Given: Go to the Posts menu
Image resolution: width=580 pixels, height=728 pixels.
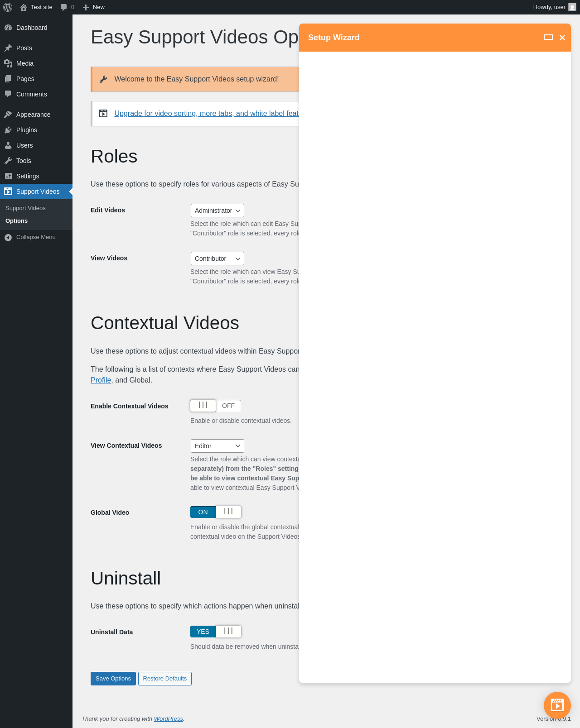Looking at the screenshot, I should 36,48.
